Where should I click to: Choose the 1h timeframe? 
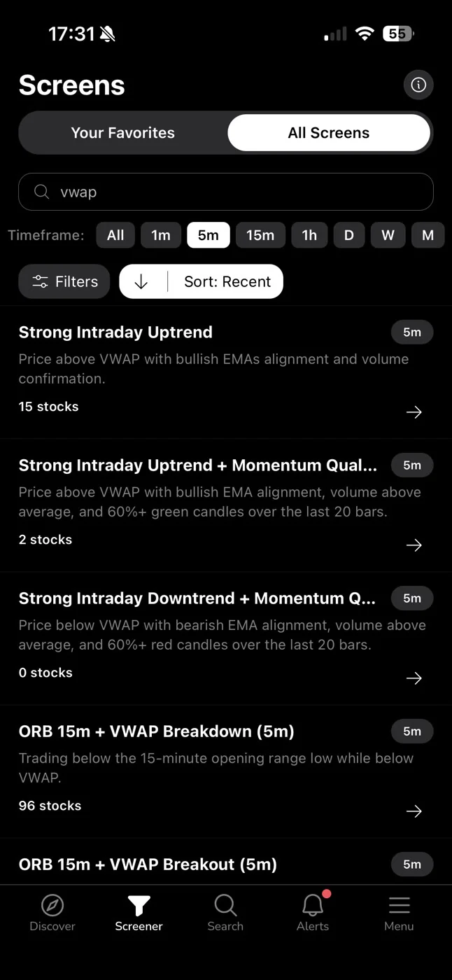(309, 235)
